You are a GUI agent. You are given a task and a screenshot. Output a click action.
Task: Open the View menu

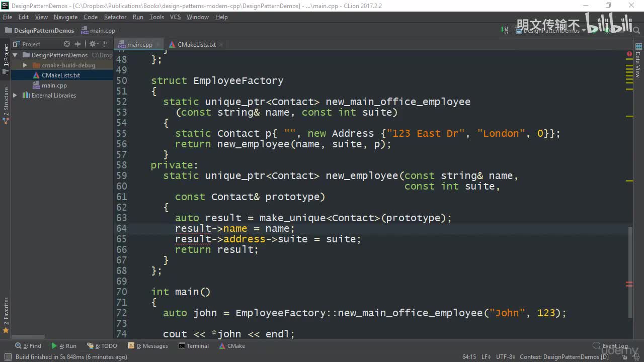(x=41, y=17)
